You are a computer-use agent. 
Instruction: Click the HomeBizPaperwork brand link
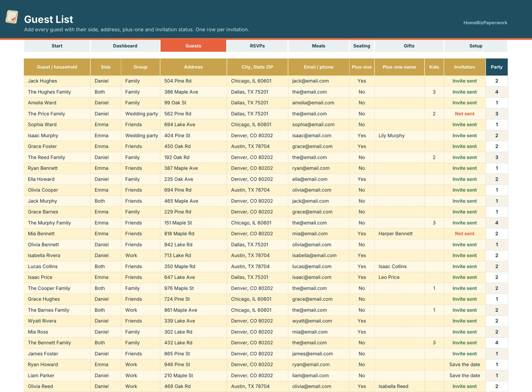(x=485, y=23)
